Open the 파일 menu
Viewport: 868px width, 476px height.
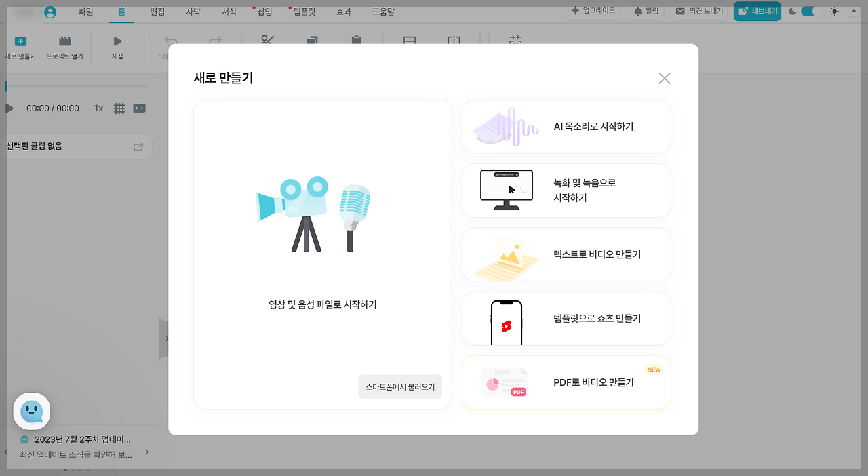[85, 11]
